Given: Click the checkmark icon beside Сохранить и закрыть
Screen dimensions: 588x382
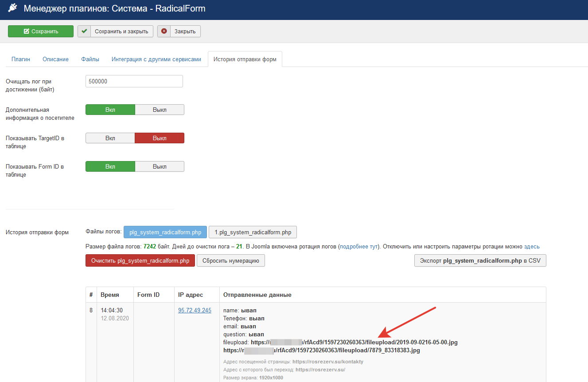Looking at the screenshot, I should tap(84, 31).
